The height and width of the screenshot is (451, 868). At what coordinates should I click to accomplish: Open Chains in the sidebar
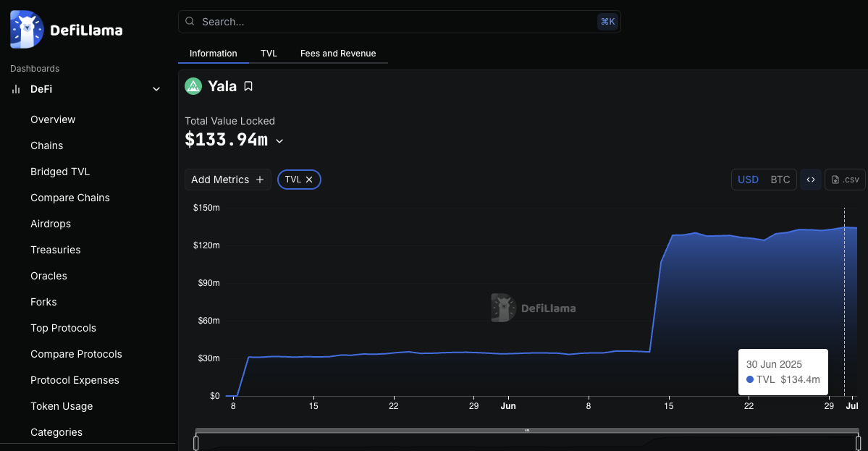point(46,146)
